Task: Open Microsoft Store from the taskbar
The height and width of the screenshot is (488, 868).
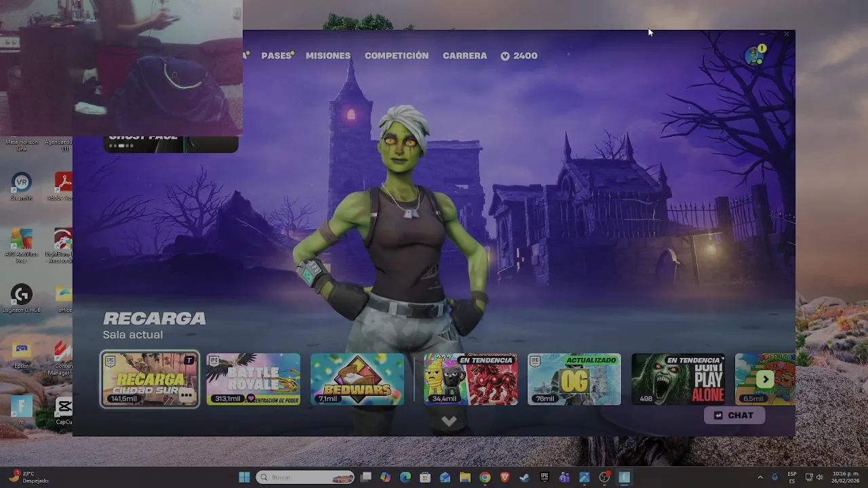Action: [425, 477]
